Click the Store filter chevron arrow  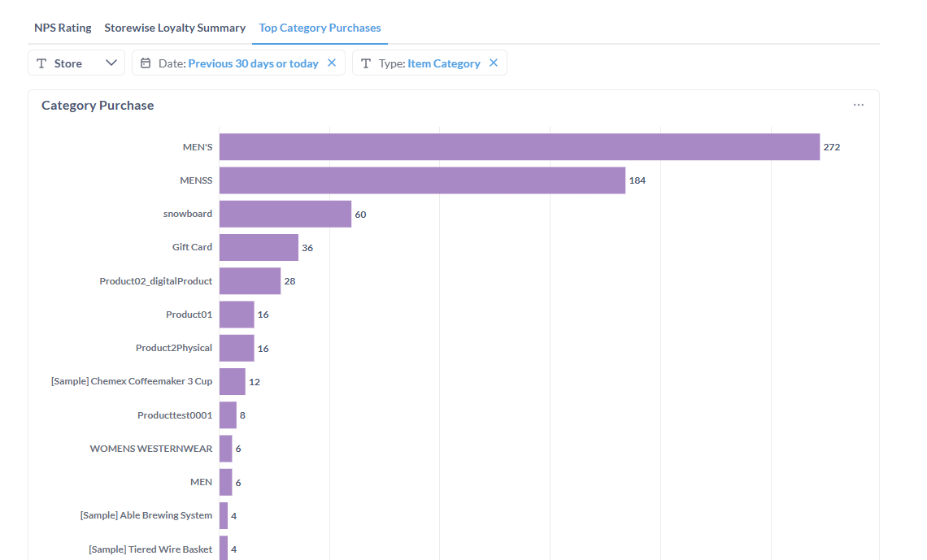click(x=111, y=63)
